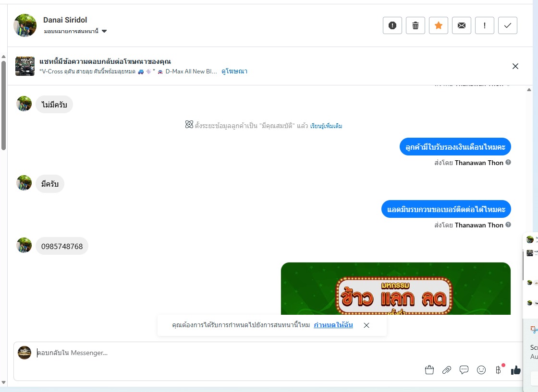Click the กำหนดให้ฉัน assign link
Image resolution: width=538 pixels, height=392 pixels.
(333, 325)
